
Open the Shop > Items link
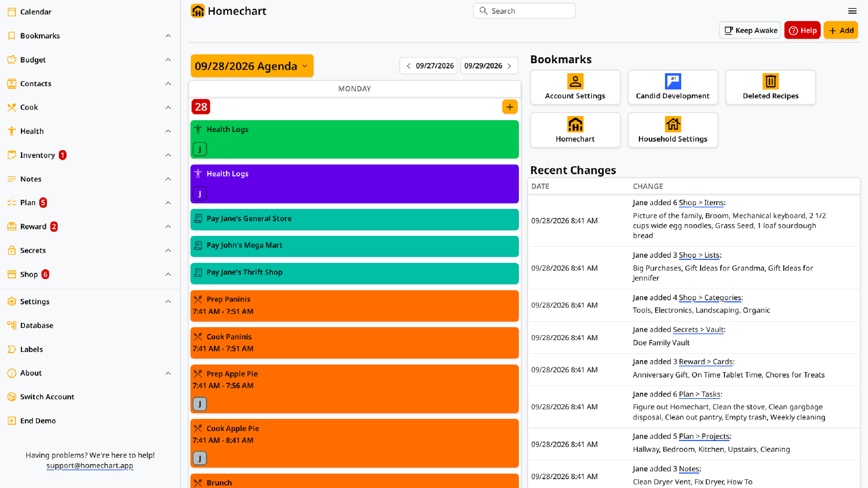[x=701, y=203]
